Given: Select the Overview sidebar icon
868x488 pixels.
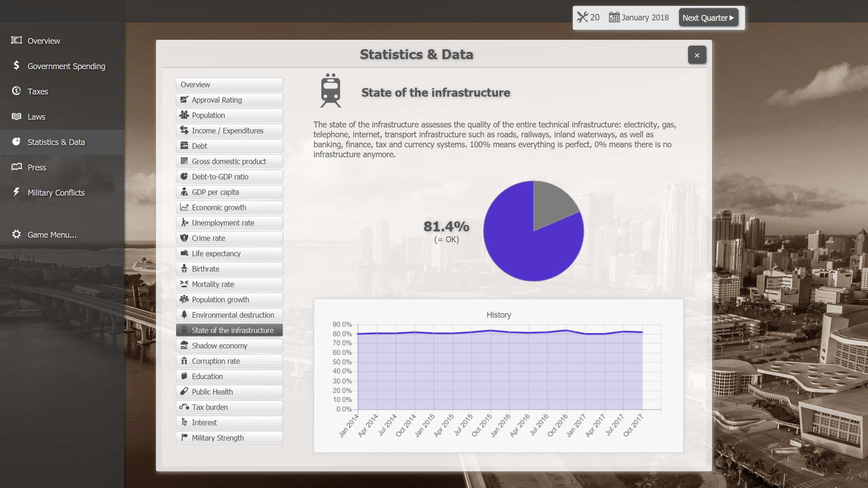Looking at the screenshot, I should point(16,40).
